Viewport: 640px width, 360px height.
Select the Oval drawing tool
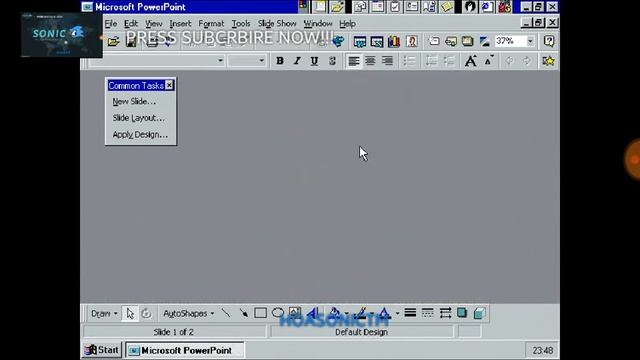coord(278,313)
